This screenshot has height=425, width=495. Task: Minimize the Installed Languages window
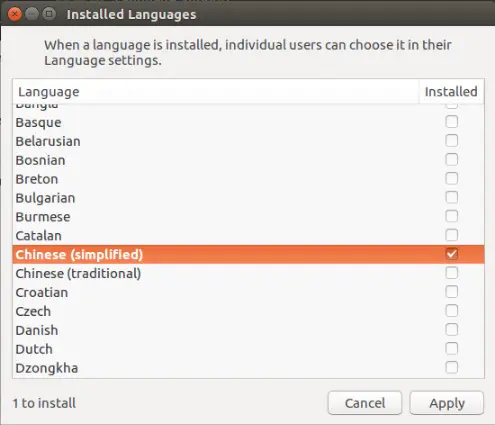point(32,14)
